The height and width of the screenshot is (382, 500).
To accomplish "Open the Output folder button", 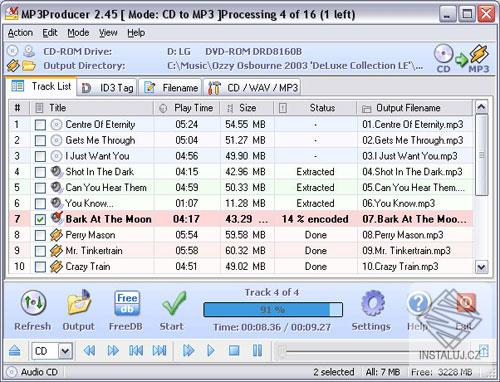I will tap(79, 302).
